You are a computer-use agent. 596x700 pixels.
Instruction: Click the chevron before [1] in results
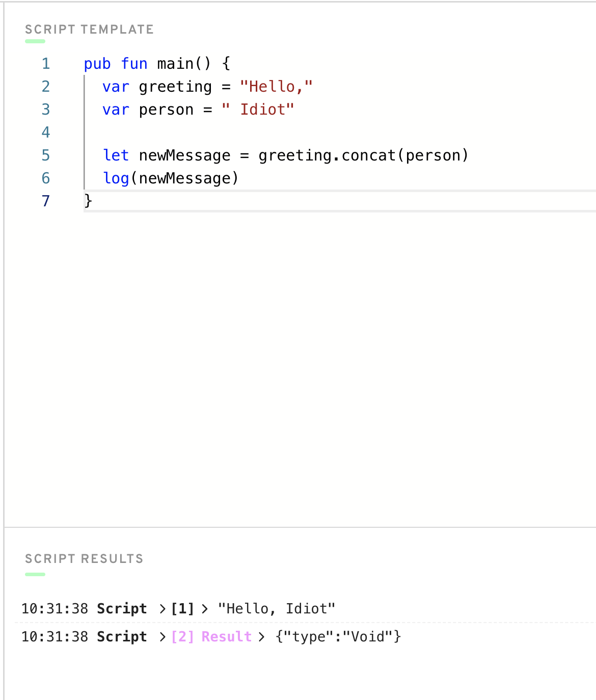click(162, 609)
